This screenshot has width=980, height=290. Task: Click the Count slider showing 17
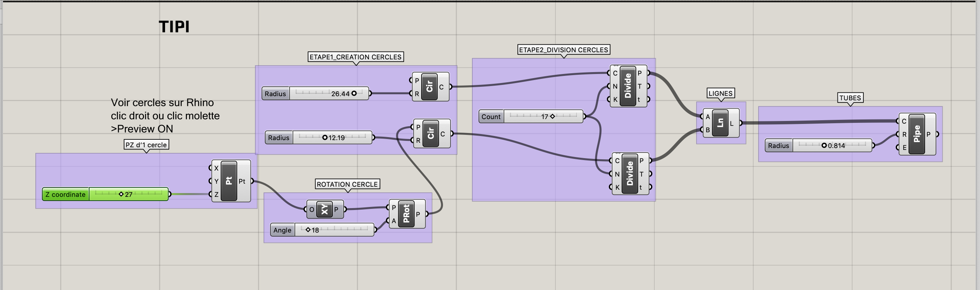[x=552, y=116]
